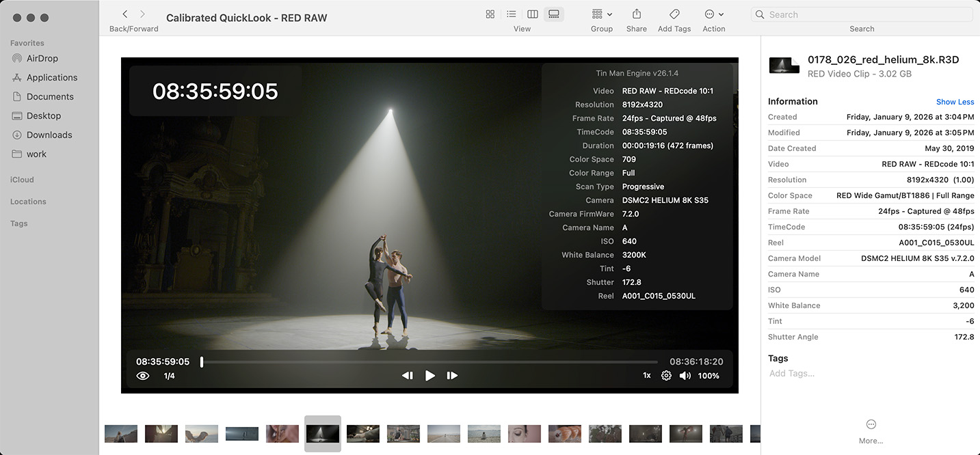
Task: Step back one frame in the player
Action: (x=408, y=376)
